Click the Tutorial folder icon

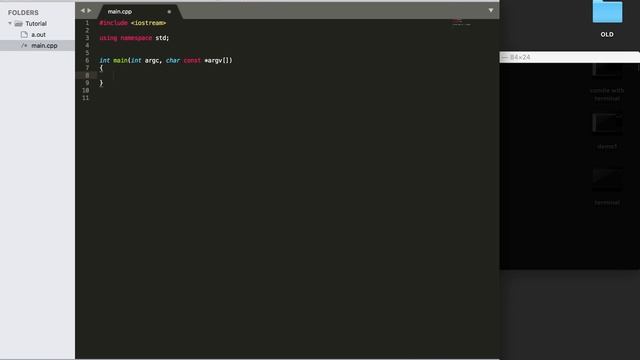tap(18, 24)
